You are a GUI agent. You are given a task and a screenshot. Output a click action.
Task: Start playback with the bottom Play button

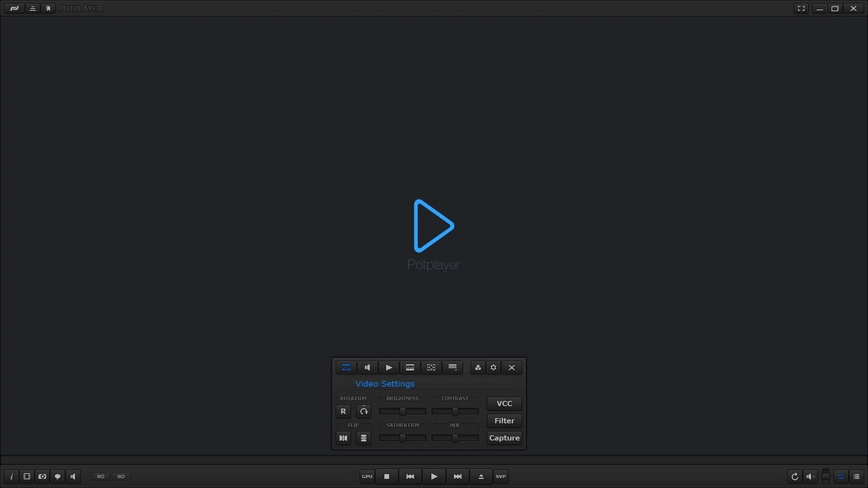point(434,476)
